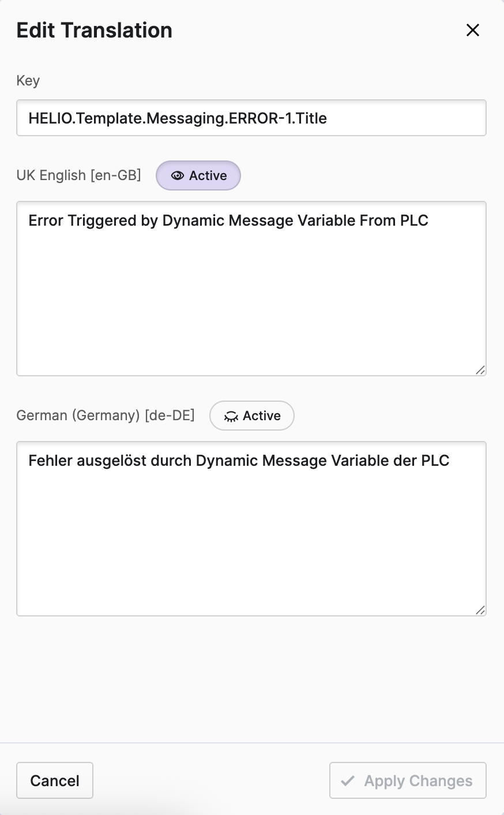Viewport: 504px width, 815px height.
Task: Click the checkmark icon on Apply Changes
Action: click(348, 781)
